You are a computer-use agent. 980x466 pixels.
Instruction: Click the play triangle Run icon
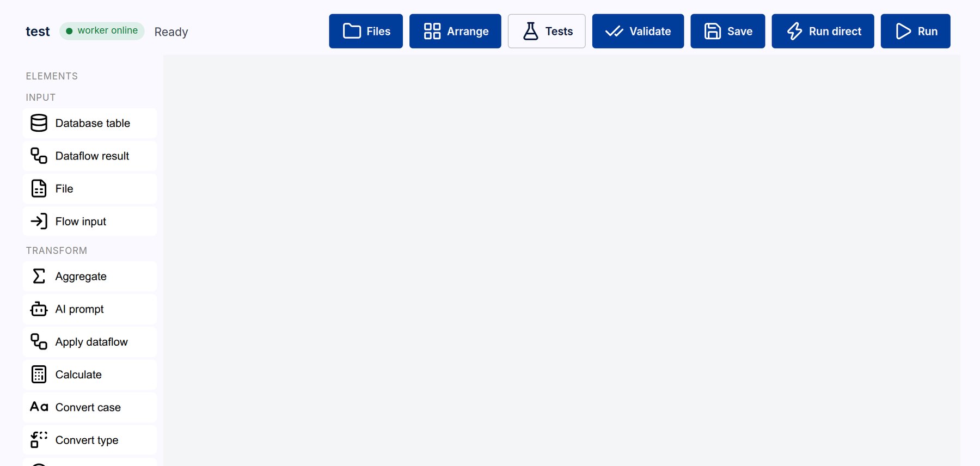pos(903,31)
